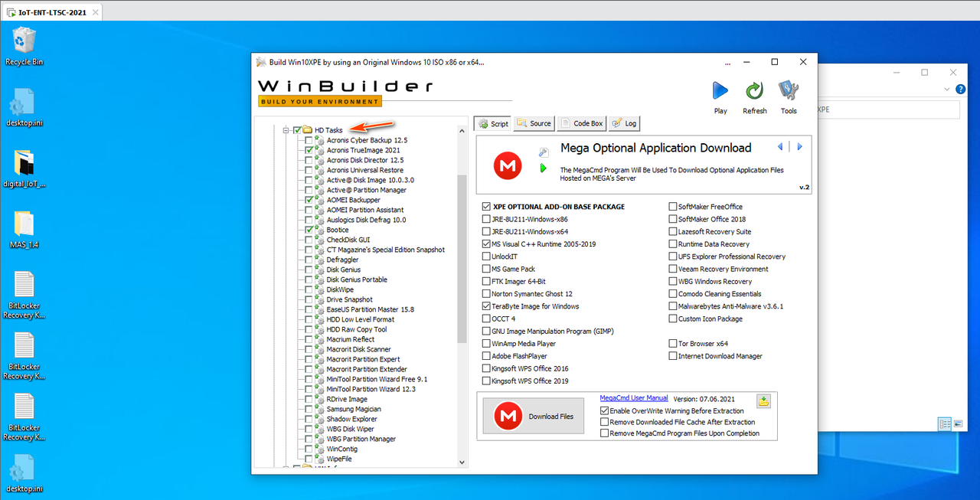Uncheck MS Visual C++ Runtime 2005-2019
This screenshot has width=980, height=500.
(486, 244)
